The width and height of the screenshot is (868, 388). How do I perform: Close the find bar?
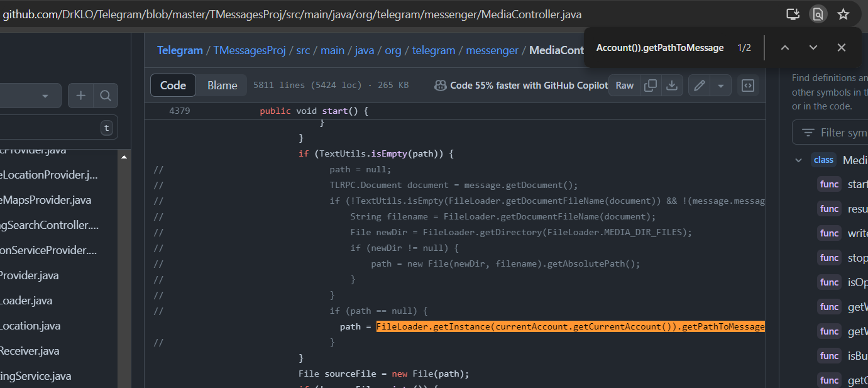click(841, 48)
